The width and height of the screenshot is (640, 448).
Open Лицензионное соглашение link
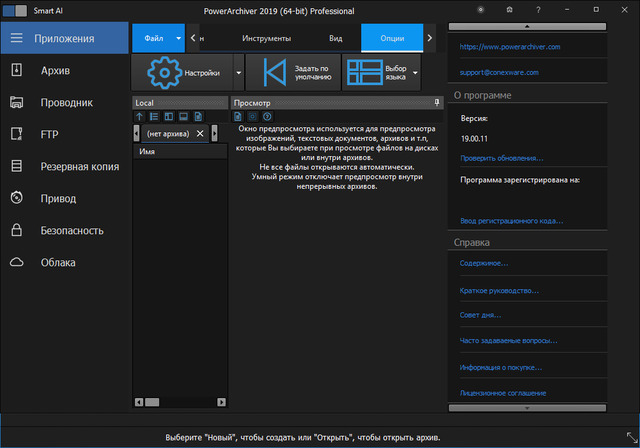(503, 393)
